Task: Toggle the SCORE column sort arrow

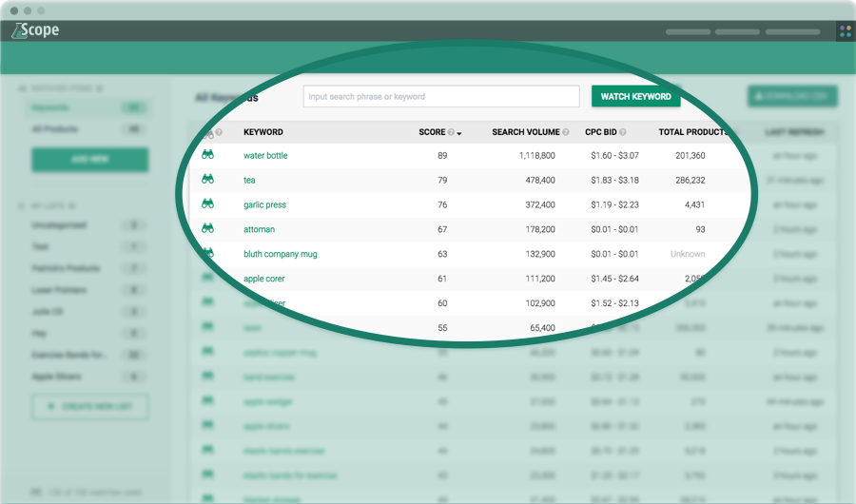Action: click(x=459, y=133)
